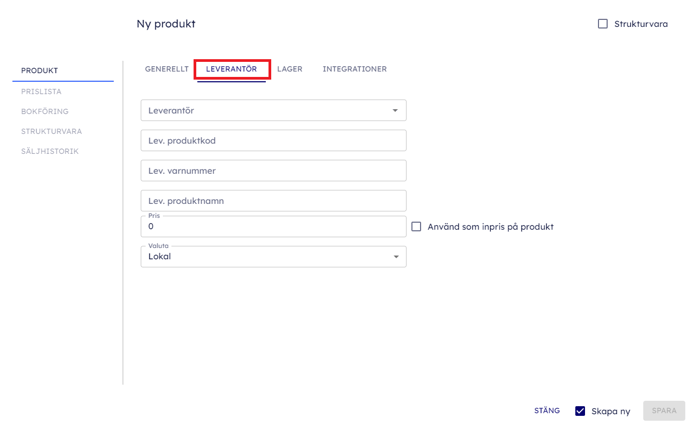
Task: Navigate to Bokföring in the sidebar
Action: coord(45,111)
